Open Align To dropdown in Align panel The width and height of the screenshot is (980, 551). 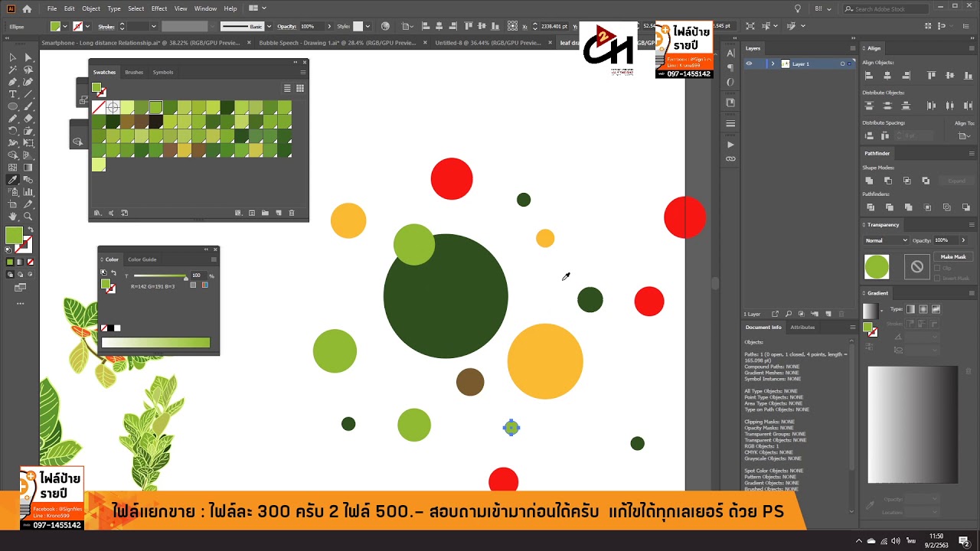coord(964,135)
